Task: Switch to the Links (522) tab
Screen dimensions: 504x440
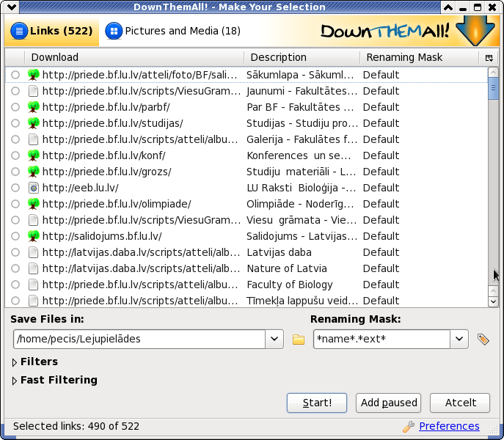Action: coord(52,32)
